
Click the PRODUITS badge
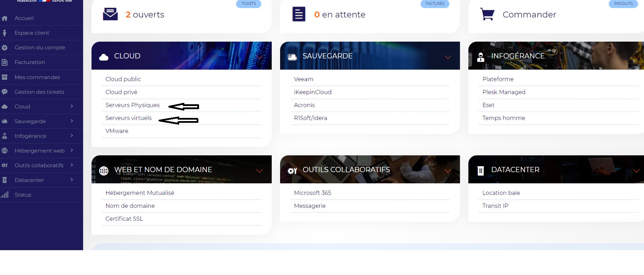click(x=623, y=3)
